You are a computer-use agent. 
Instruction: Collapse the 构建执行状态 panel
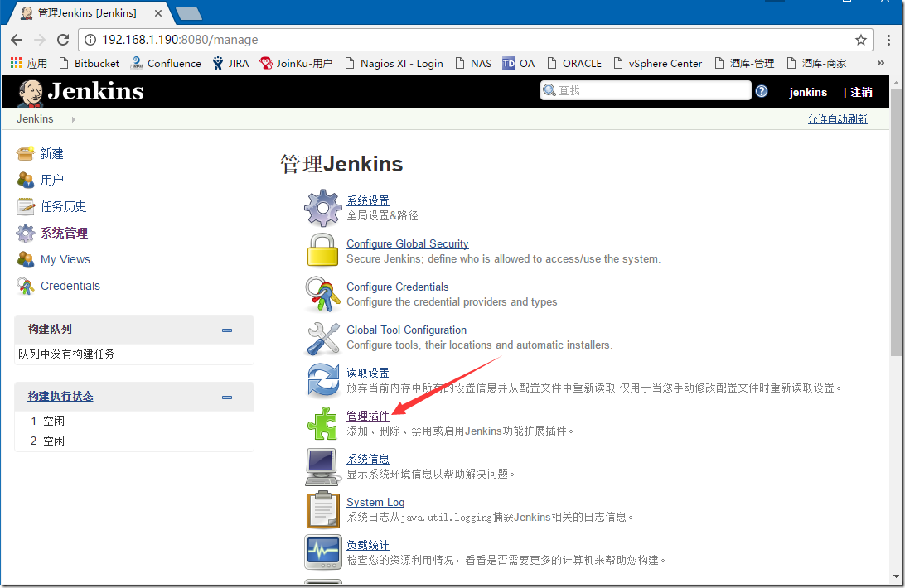(227, 397)
